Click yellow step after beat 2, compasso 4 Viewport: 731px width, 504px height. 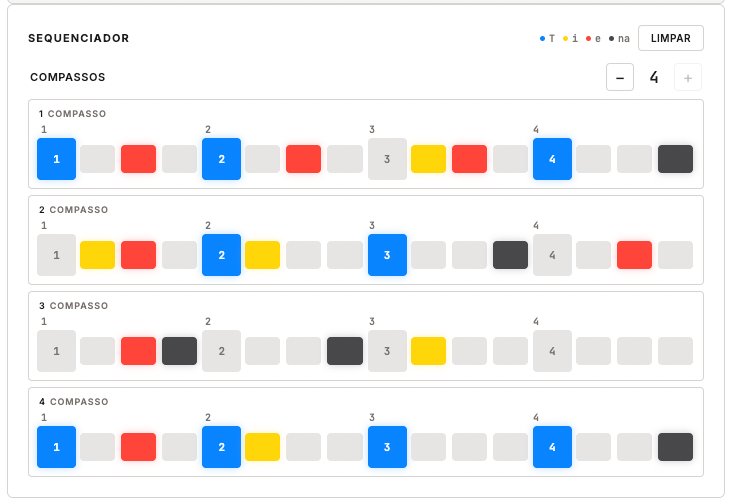[262, 447]
